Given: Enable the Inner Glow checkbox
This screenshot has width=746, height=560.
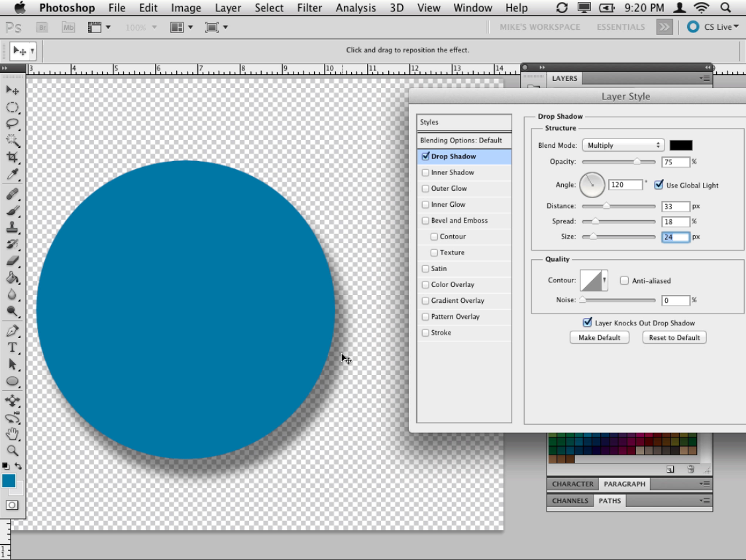Looking at the screenshot, I should coord(426,205).
